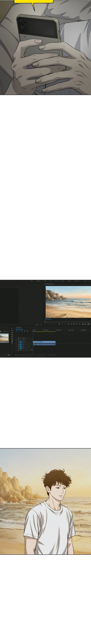Screen dimensions: 91x644
Task: Open the Program monitor panel menu
Action: click(54, 284)
